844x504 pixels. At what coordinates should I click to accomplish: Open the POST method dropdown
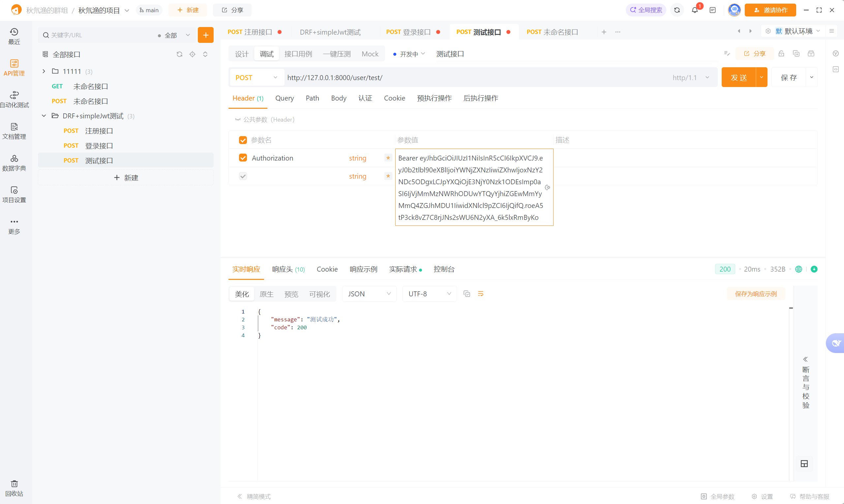(x=256, y=77)
